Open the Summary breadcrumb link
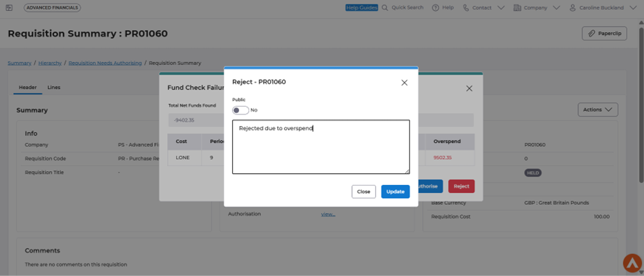This screenshot has width=644, height=276. coord(19,63)
